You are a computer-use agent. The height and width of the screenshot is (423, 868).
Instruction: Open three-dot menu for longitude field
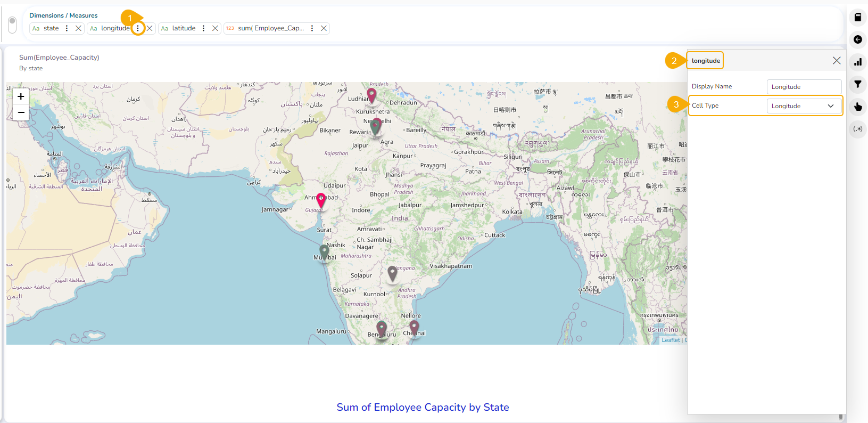[138, 28]
